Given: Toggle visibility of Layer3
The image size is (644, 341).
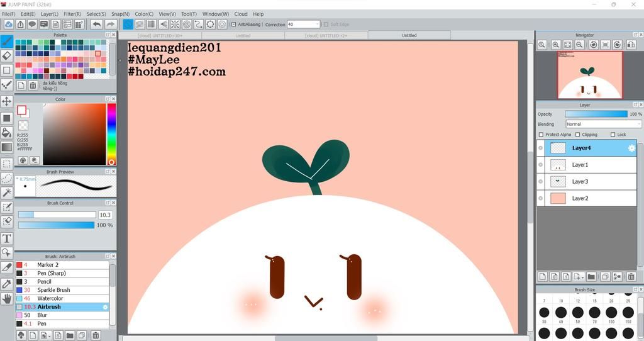Looking at the screenshot, I should tap(540, 182).
